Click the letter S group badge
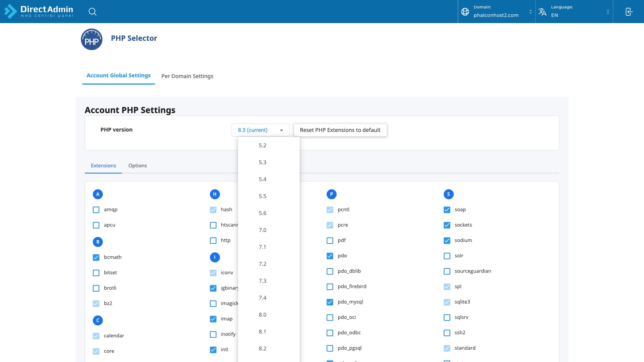 click(x=449, y=194)
